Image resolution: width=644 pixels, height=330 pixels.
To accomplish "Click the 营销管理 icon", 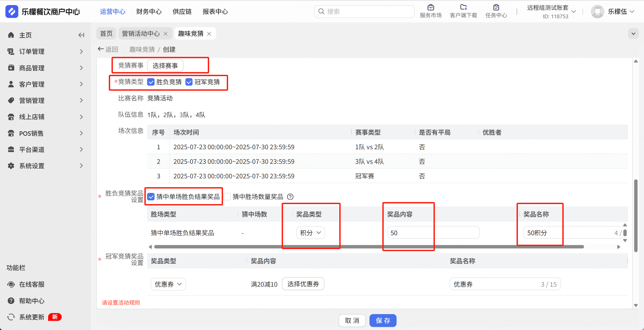I will [11, 101].
